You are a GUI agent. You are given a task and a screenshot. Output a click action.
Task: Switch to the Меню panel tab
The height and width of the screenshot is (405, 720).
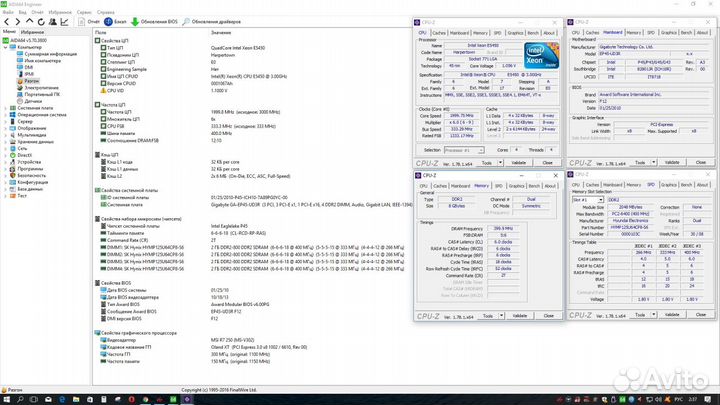[x=9, y=32]
